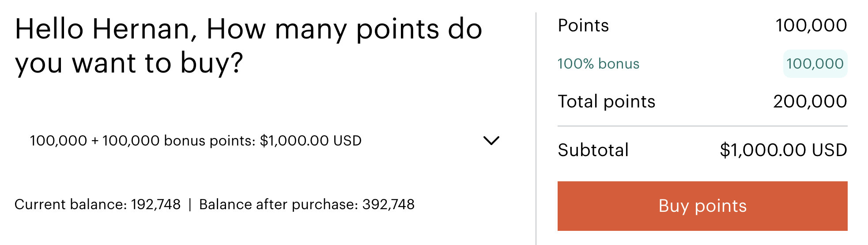
Task: Click the Points label in summary
Action: 583,26
